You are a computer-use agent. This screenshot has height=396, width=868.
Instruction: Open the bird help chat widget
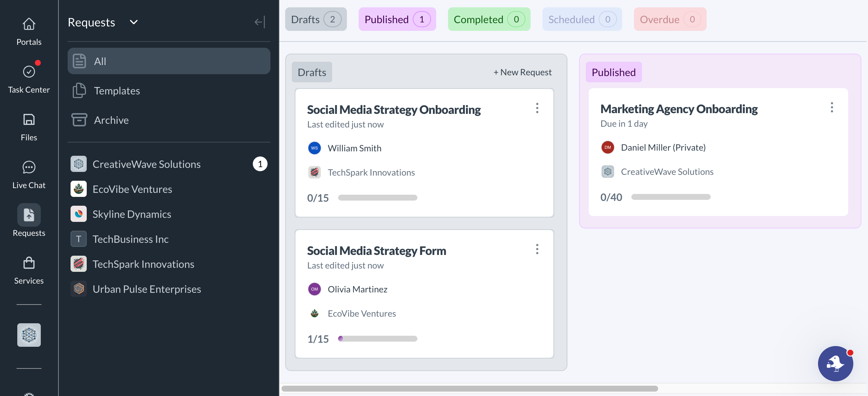coord(835,363)
